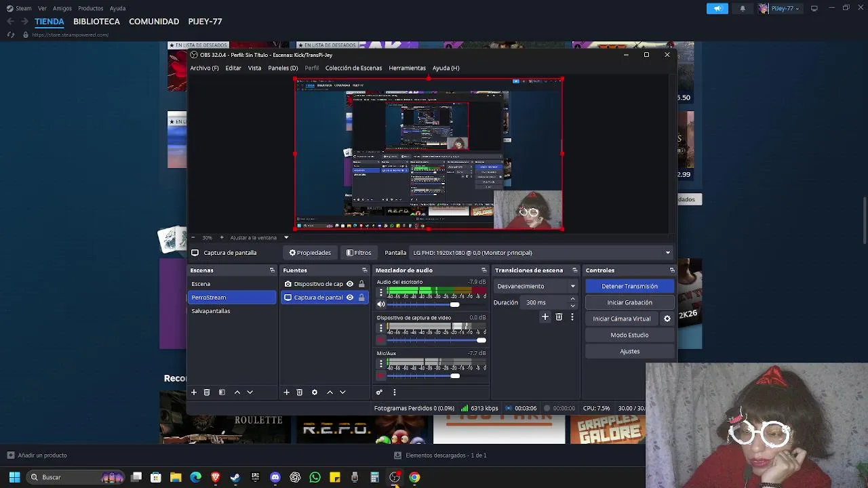Open Desvanecimiento transition dropdown
This screenshot has width=868, height=488.
pos(536,286)
